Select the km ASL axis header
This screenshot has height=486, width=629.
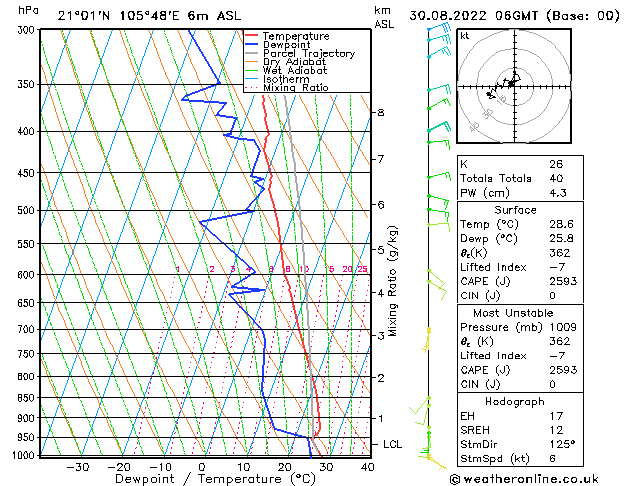384,17
